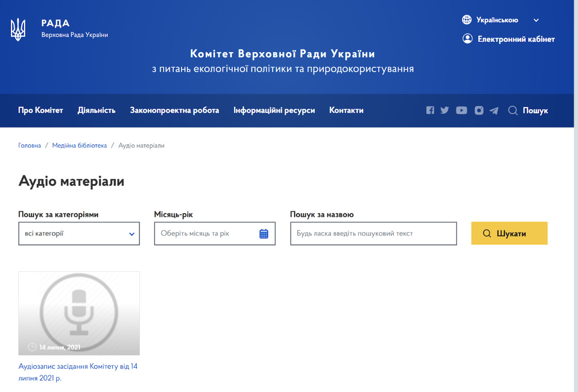Screen dimensions: 578x392
Task: Open the Інформаційні ресурси menu
Action: coord(274,110)
